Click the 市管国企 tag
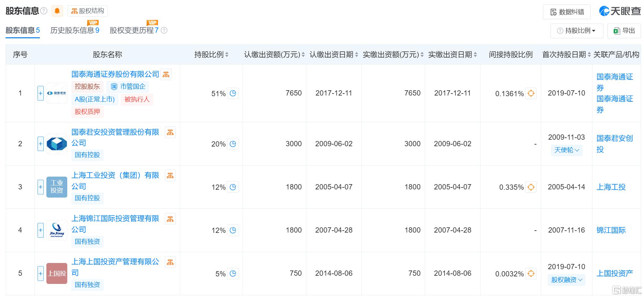Screen dimensions: 644x297 point(128,87)
